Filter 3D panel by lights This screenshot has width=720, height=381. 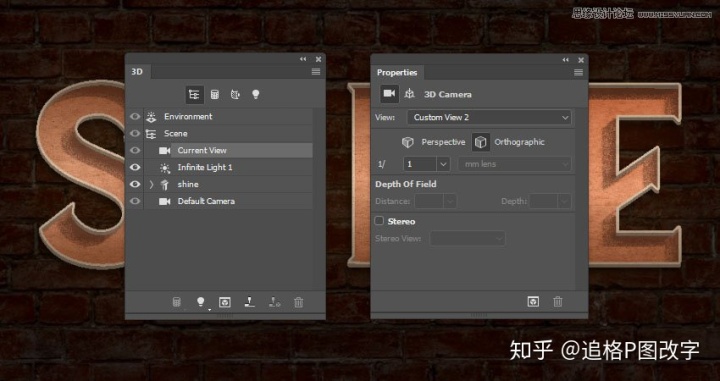click(256, 95)
